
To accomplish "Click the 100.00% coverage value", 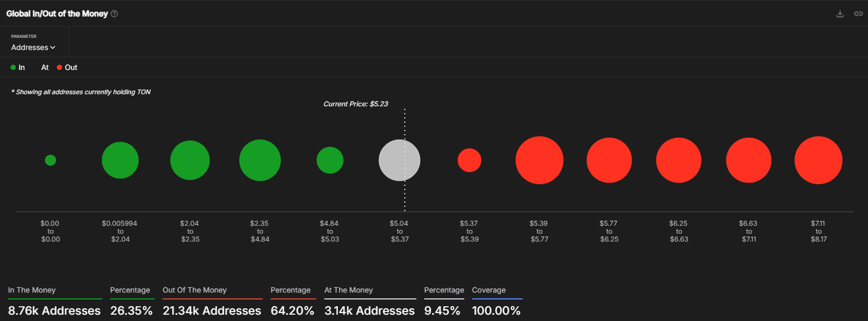I will (496, 310).
